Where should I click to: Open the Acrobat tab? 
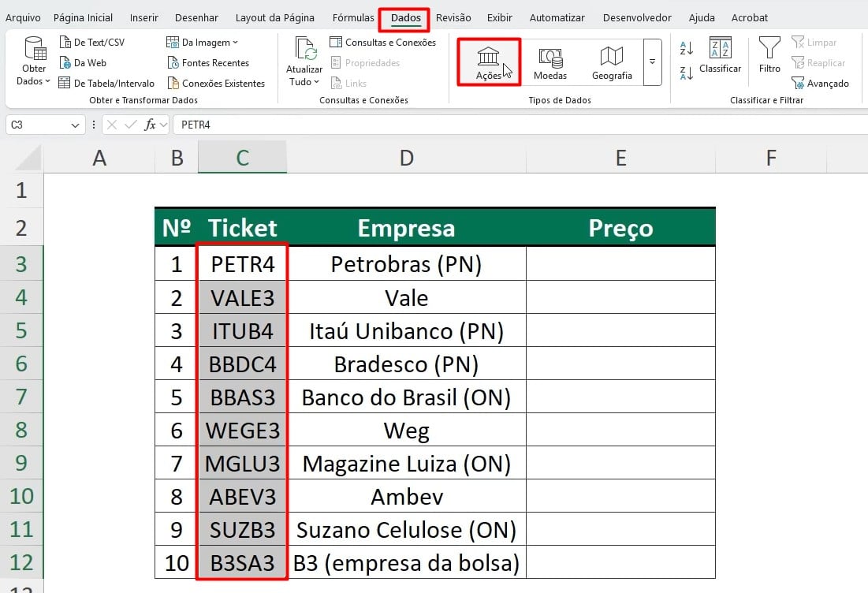tap(750, 17)
